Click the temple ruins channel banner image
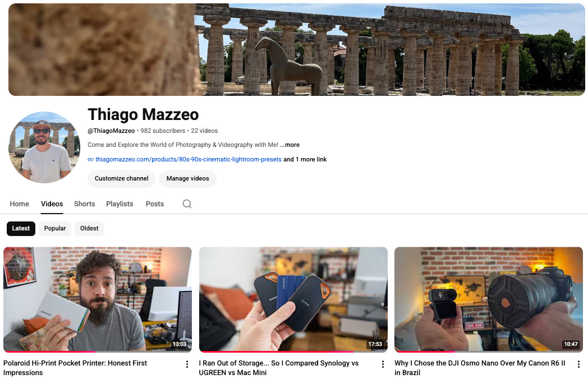 coord(297,49)
